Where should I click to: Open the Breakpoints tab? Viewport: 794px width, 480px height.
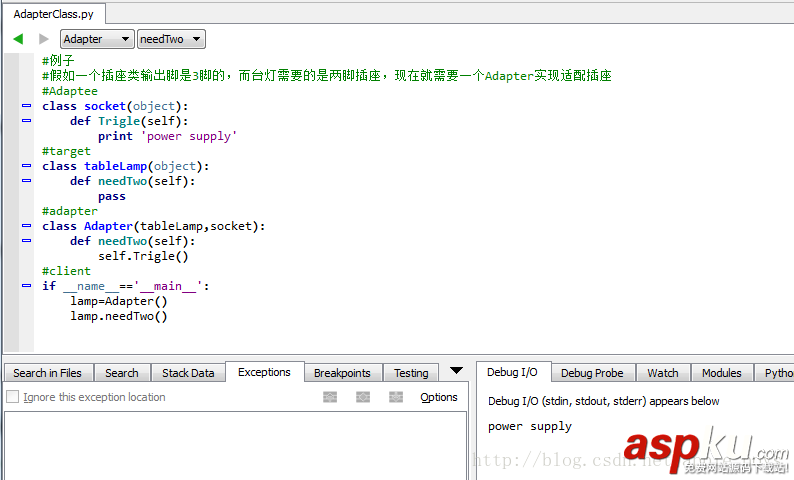pyautogui.click(x=342, y=373)
